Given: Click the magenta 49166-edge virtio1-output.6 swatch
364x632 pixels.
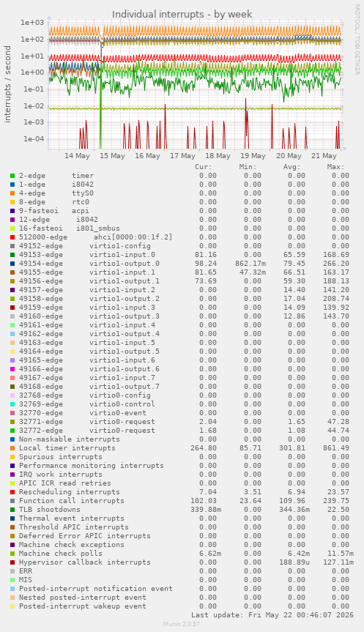Looking at the screenshot, I should coord(12,369).
